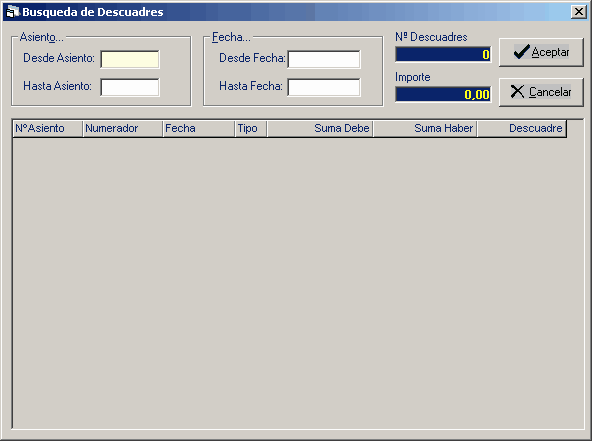Viewport: 592px width, 441px height.
Task: Click the Aceptar checkmark icon
Action: pos(521,52)
